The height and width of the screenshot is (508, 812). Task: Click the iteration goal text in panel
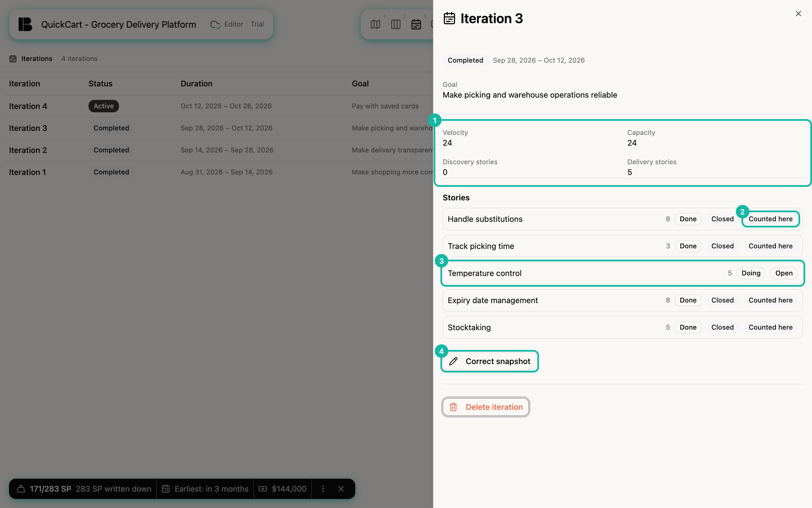[529, 95]
